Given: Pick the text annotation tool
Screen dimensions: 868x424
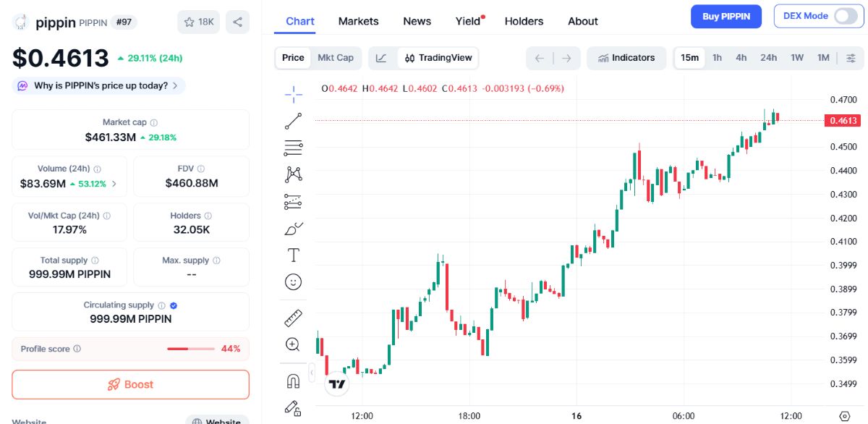Looking at the screenshot, I should click(x=293, y=255).
